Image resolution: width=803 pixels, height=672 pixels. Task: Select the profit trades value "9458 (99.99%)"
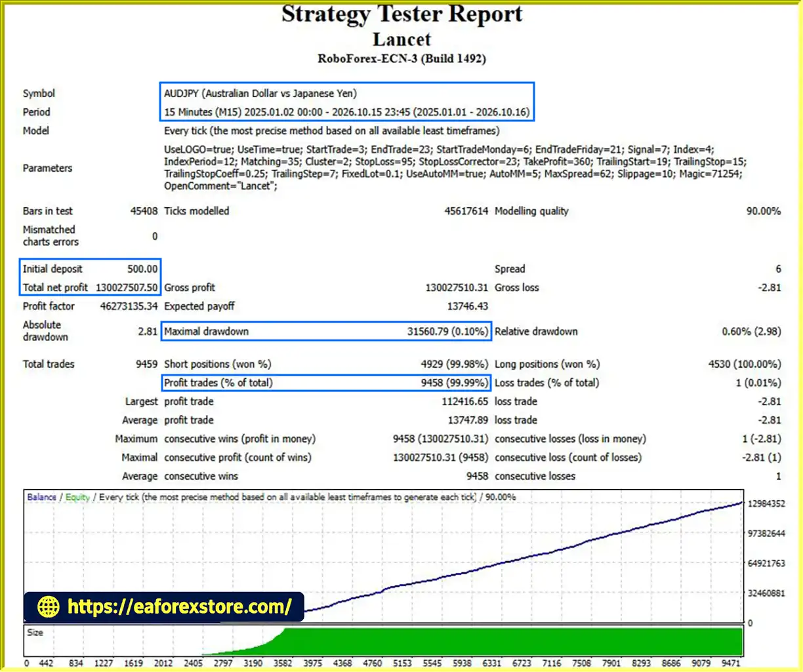click(x=455, y=382)
